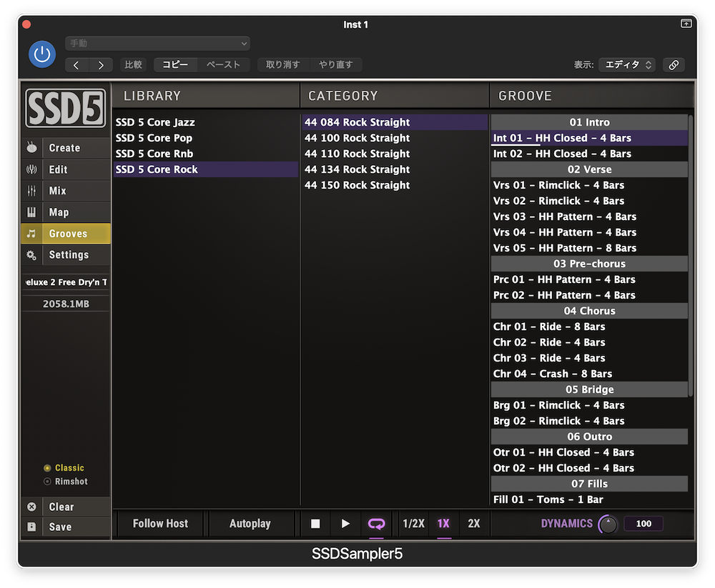Select groove Vrs 03 - HH Pattern
Viewport: 715px width, 588px height.
tap(589, 216)
